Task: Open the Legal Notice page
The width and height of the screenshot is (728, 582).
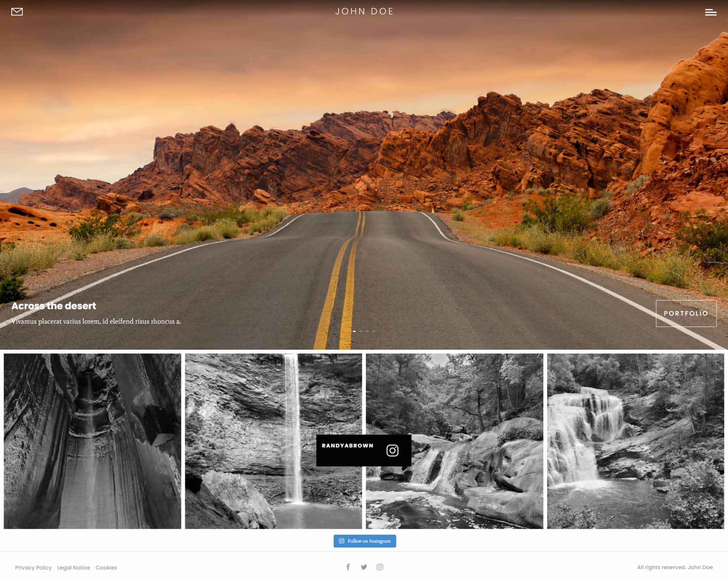Action: point(74,567)
